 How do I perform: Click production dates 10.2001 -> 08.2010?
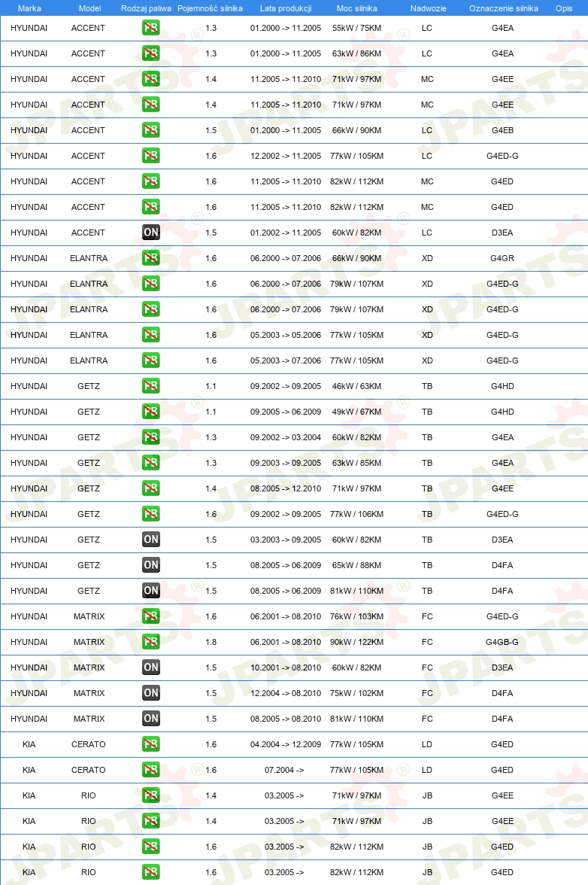286,668
